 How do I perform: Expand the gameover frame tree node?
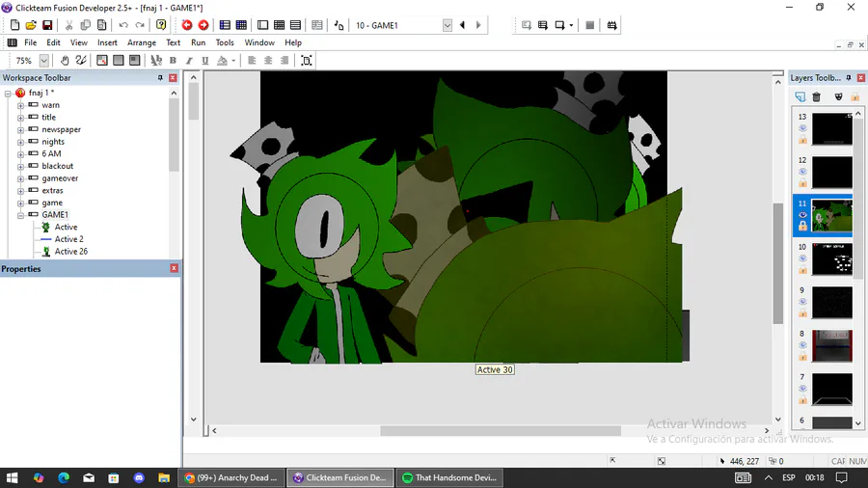21,178
